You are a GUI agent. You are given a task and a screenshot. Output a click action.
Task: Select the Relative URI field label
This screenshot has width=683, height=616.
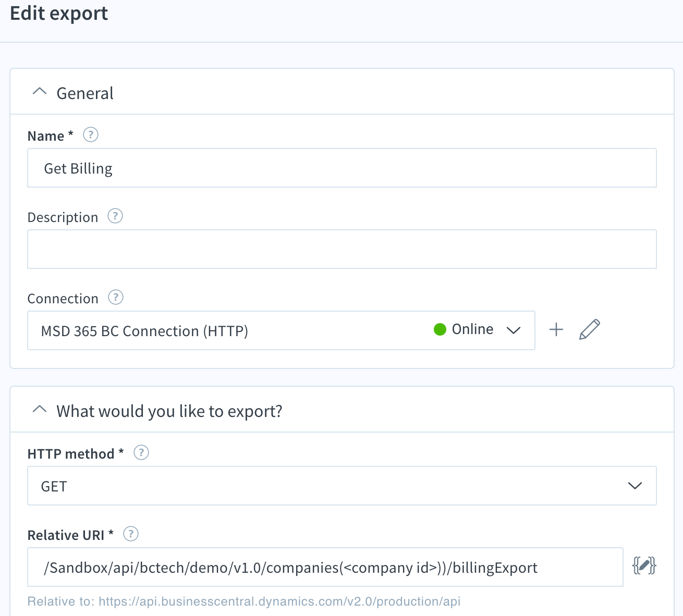click(x=70, y=535)
